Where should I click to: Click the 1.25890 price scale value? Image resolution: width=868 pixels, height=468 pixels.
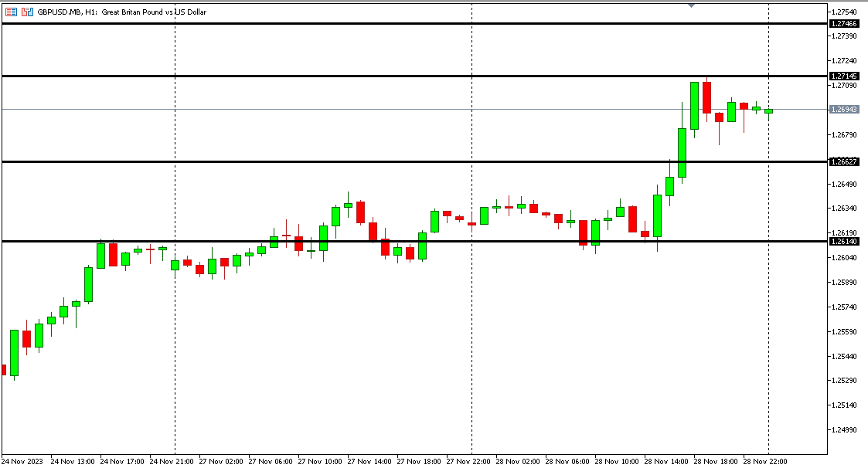click(x=844, y=282)
